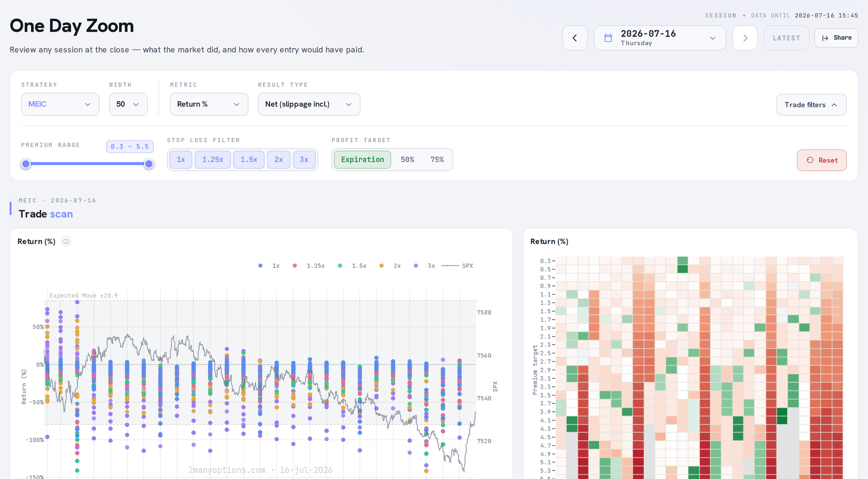Click the 'Expected Move ±28.9' chart label
Viewport: 868px width, 479px height.
coord(83,296)
